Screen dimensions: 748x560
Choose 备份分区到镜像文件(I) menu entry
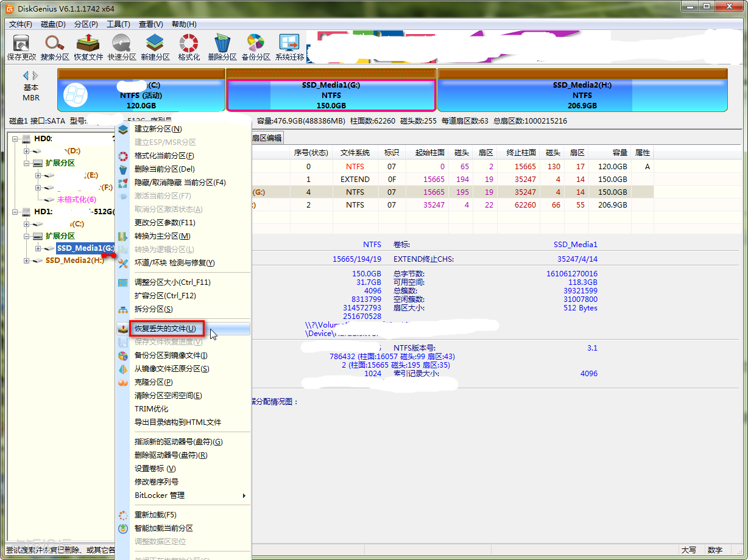point(183,355)
